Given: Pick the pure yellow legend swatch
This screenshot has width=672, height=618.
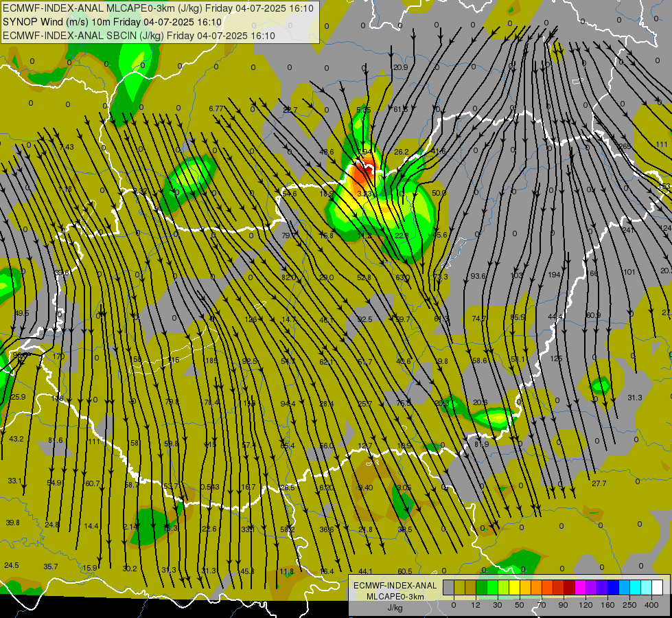Looking at the screenshot, I should click(515, 587).
